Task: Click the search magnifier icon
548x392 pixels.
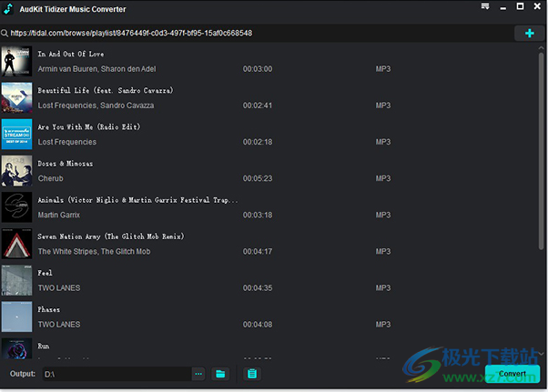Action: tap(5, 33)
